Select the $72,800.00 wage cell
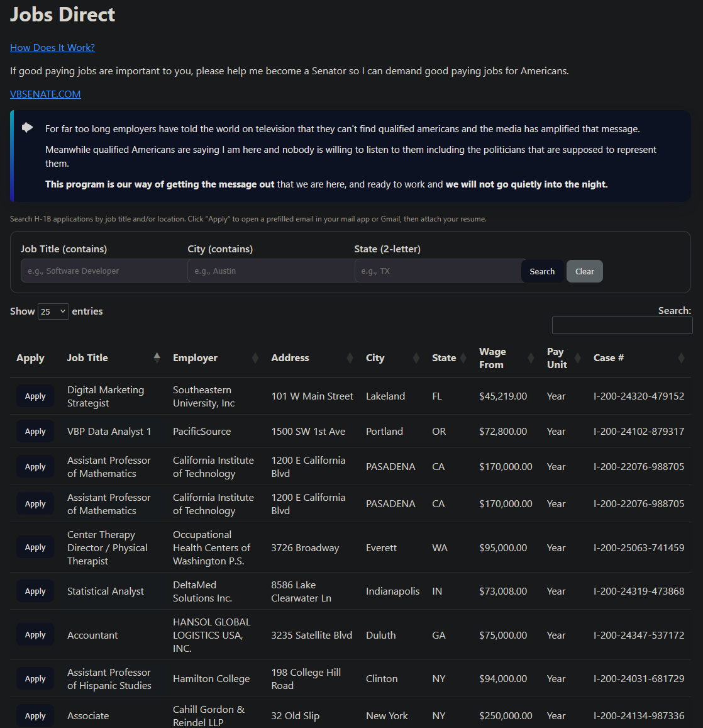The width and height of the screenshot is (703, 728). [x=503, y=431]
